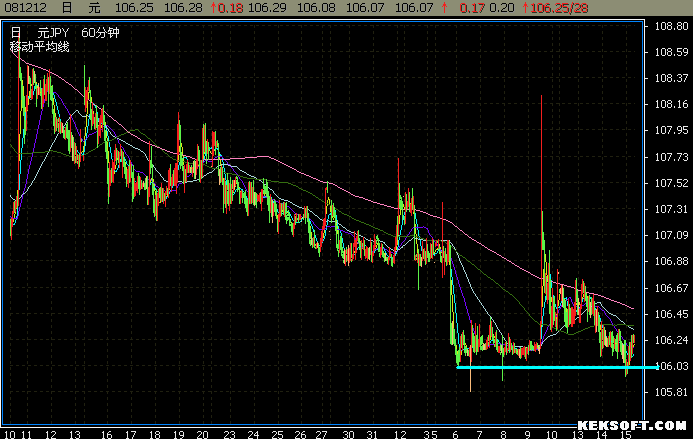Click the 107.73 price axis label
Image resolution: width=693 pixels, height=439 pixels.
[671, 157]
